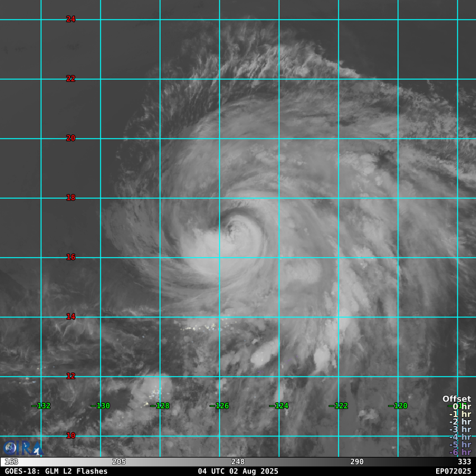The height and width of the screenshot is (476, 476).
Task: Click the -124 longitude label
Action: [279, 406]
